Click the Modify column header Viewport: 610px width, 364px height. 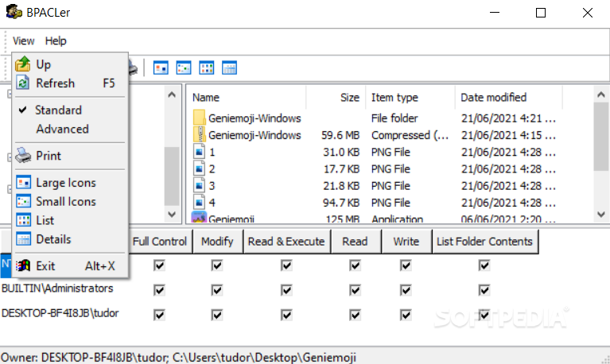(x=218, y=242)
